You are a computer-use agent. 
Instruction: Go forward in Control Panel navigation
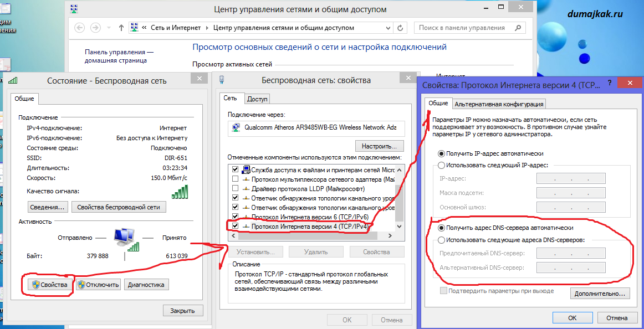point(95,28)
